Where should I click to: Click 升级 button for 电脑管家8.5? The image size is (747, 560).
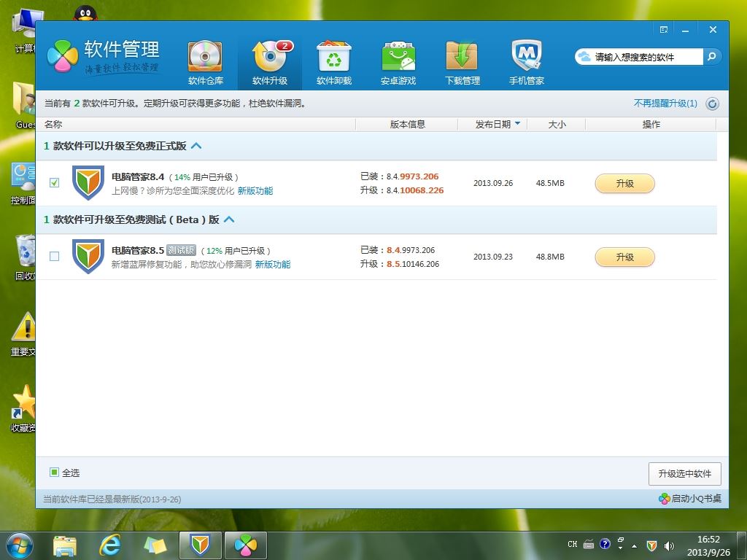624,257
